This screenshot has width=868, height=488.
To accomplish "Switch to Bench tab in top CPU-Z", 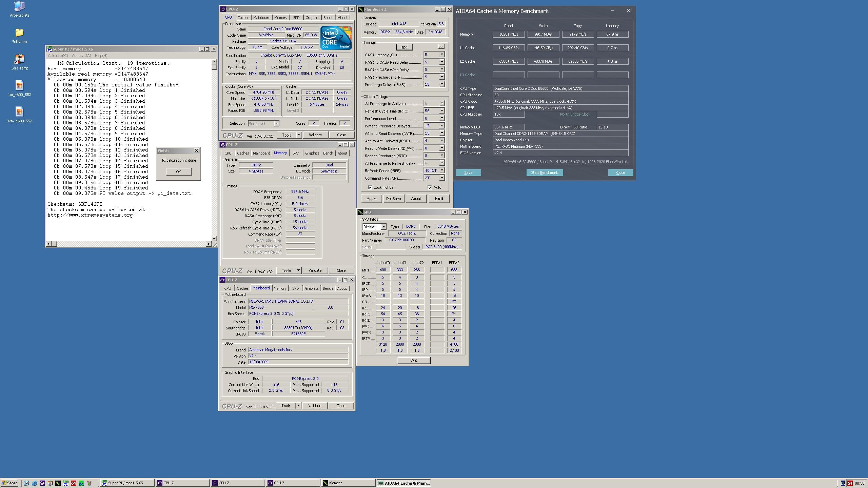I will [328, 18].
